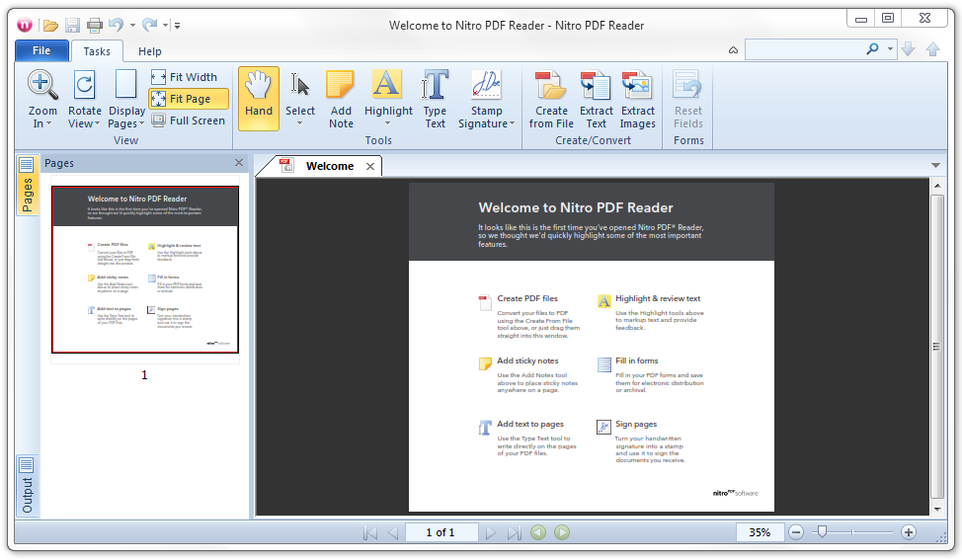Image resolution: width=962 pixels, height=560 pixels.
Task: Click the page number field '1 of 1'
Action: click(441, 532)
